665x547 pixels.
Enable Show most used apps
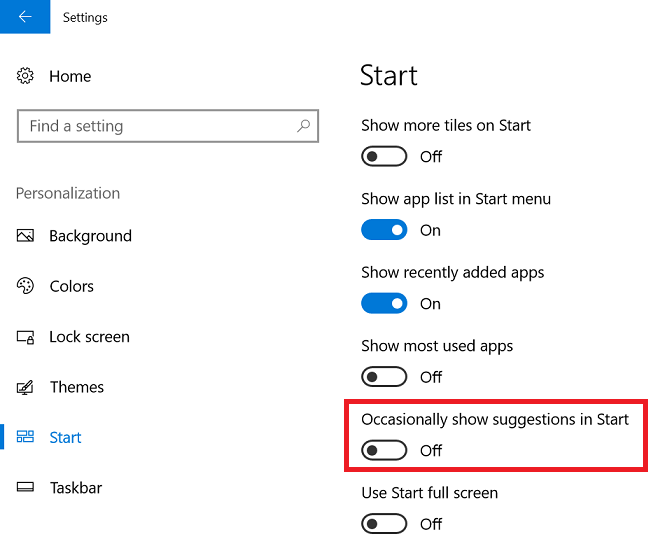point(384,377)
